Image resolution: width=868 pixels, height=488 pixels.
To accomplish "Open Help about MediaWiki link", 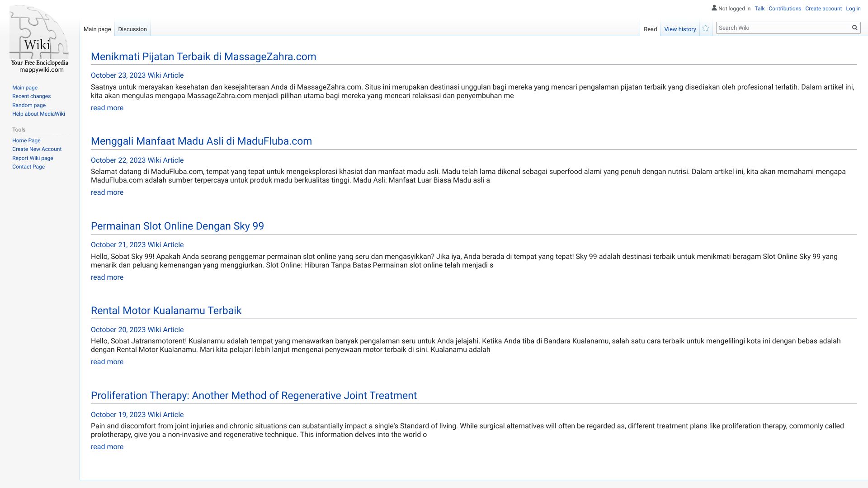I will pos(38,114).
